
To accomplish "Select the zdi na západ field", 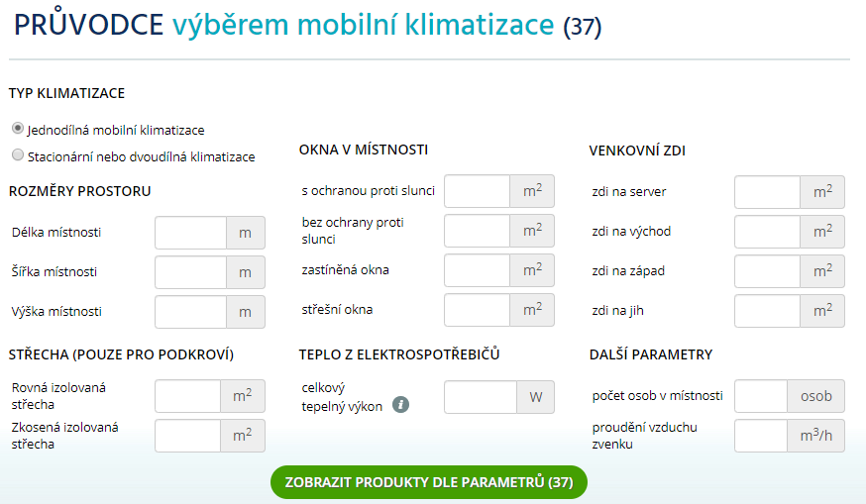I will point(768,271).
